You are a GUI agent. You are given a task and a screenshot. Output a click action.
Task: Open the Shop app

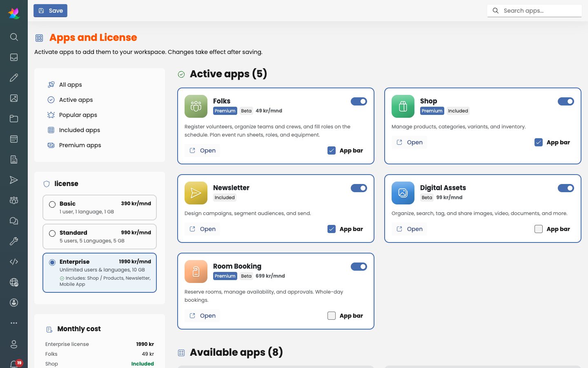410,142
